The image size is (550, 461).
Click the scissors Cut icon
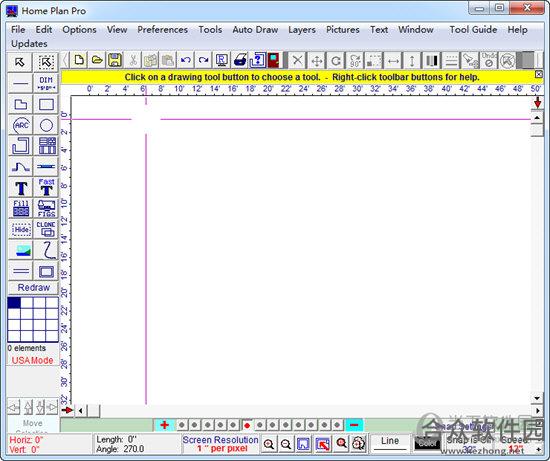pos(133,60)
